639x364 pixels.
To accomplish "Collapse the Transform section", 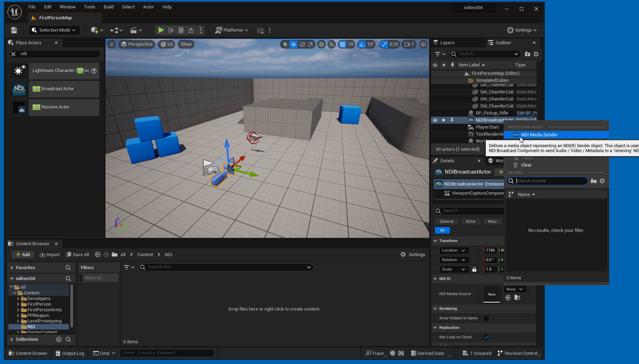I will click(435, 241).
